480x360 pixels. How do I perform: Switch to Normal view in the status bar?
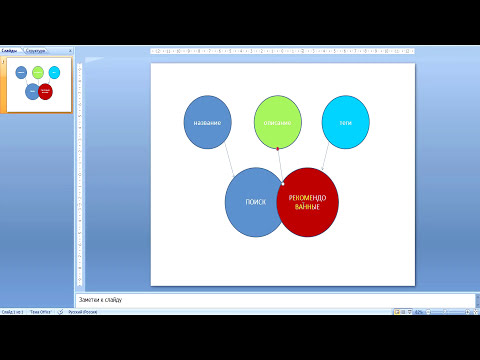click(397, 312)
